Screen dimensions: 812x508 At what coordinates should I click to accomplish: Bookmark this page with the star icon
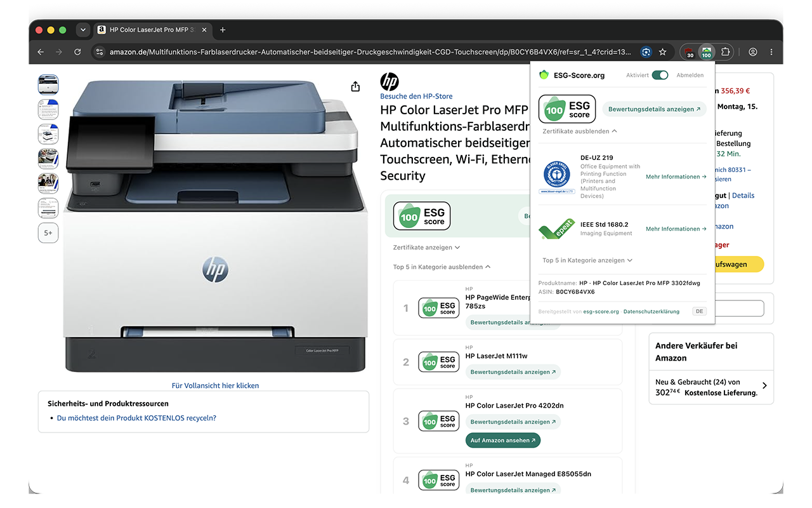point(662,52)
